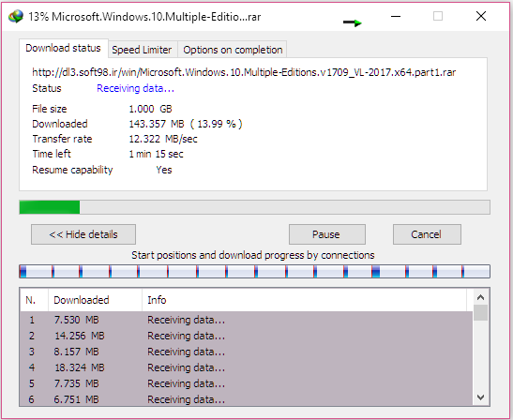
Task: Select connection 4 row with 18.324 MB
Action: point(247,367)
